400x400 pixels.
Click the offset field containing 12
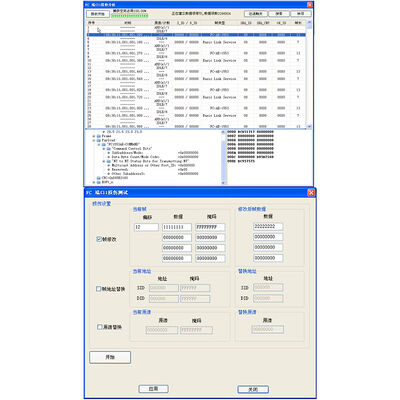(146, 227)
